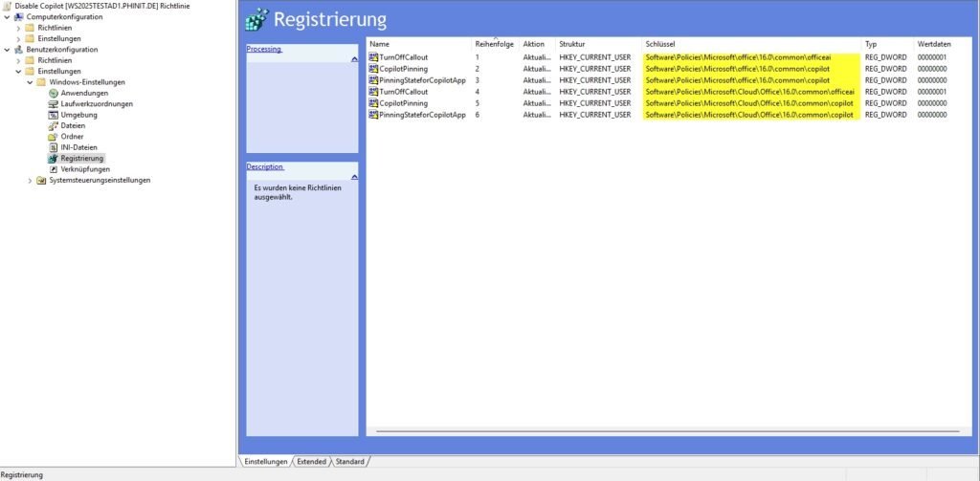Viewport: 980px width, 481px height.
Task: Select the CopilotPinning entry with order 5
Action: pos(403,103)
